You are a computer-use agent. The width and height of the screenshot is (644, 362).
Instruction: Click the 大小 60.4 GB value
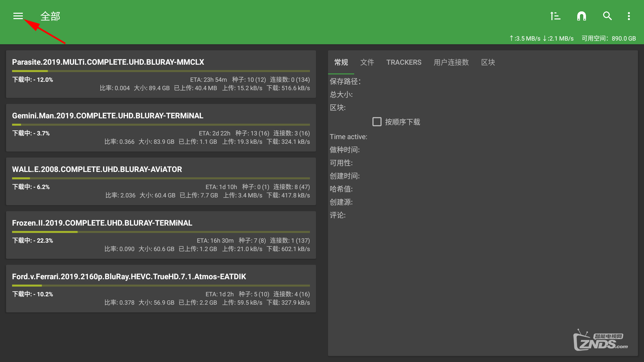pos(157,195)
